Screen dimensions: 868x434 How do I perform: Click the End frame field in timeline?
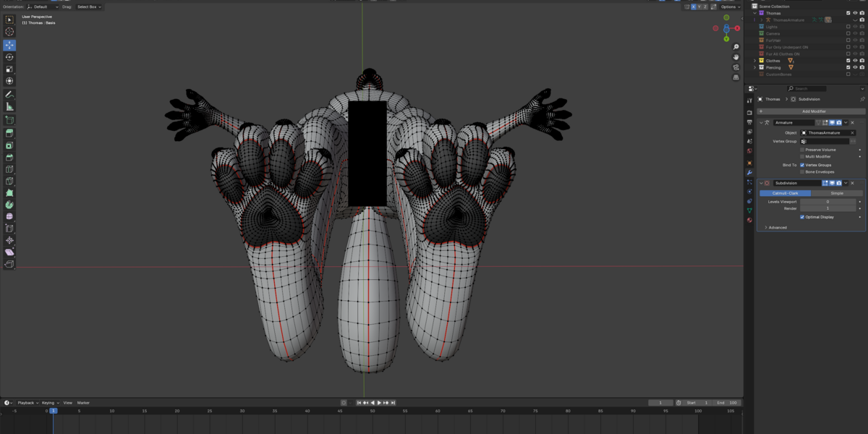(x=728, y=403)
